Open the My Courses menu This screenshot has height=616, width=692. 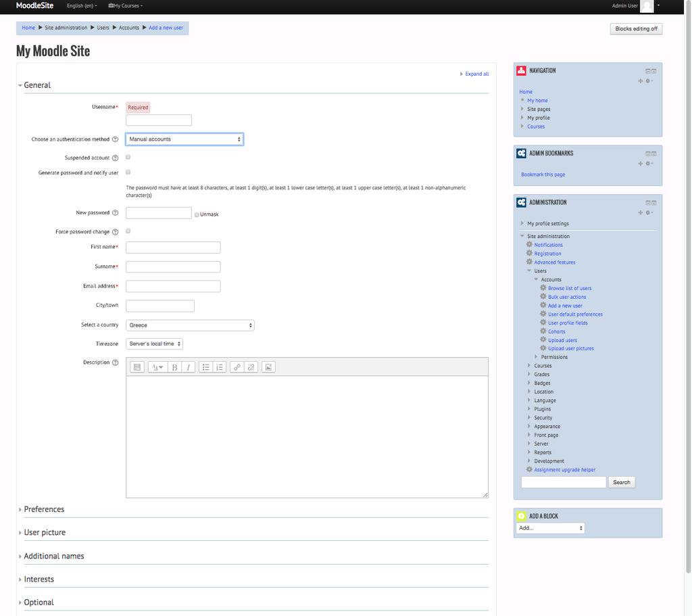125,5
